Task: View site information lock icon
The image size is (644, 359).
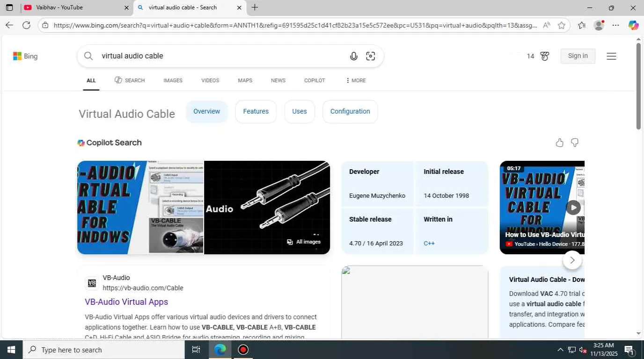Action: (x=45, y=25)
